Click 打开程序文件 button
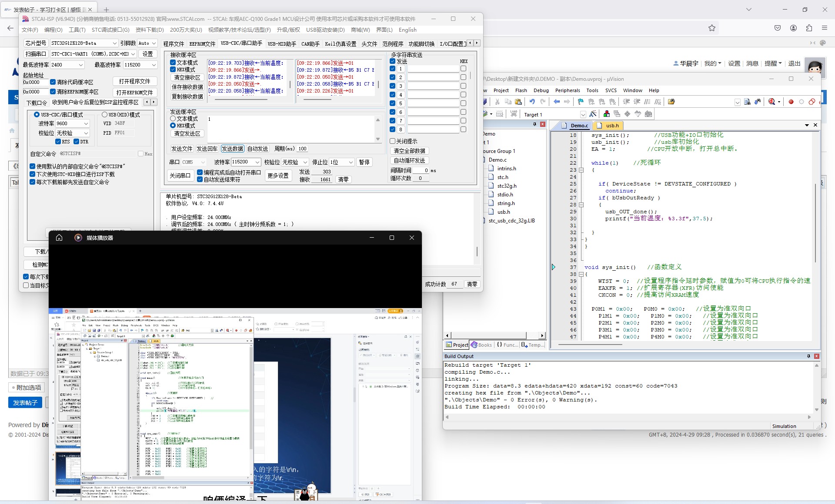Image resolution: width=835 pixels, height=504 pixels. click(134, 81)
